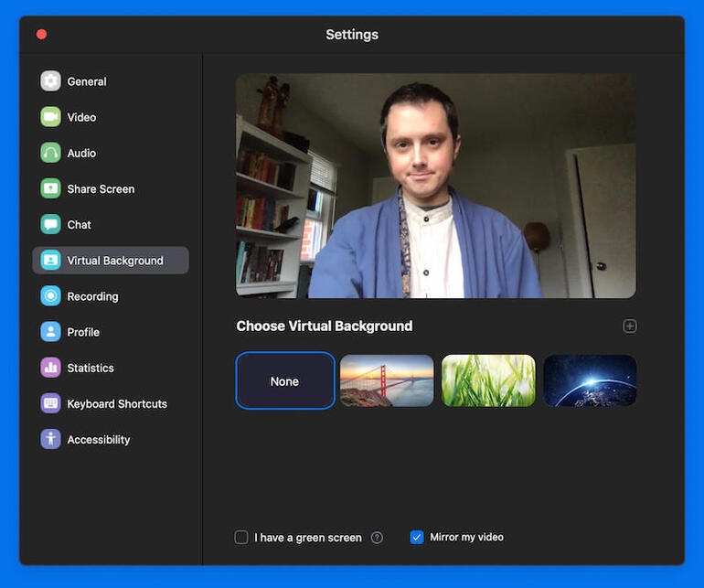The width and height of the screenshot is (704, 588).
Task: Open the green screen help question mark
Action: [377, 538]
